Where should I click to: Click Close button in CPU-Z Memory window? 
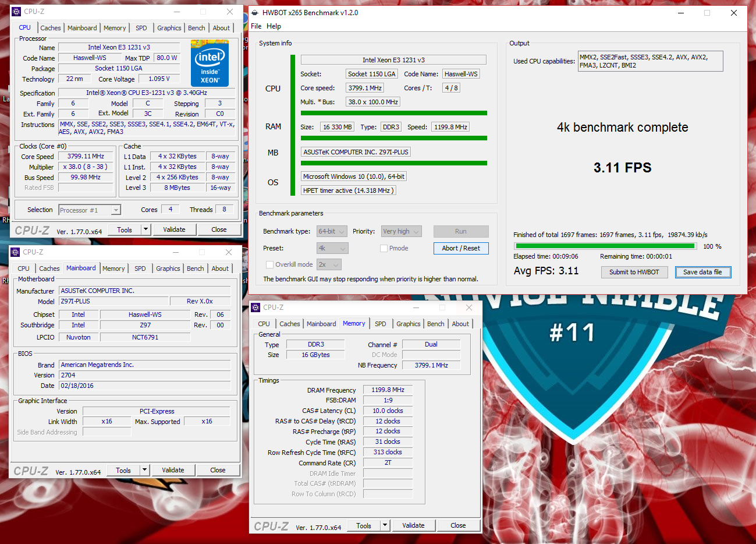(458, 525)
